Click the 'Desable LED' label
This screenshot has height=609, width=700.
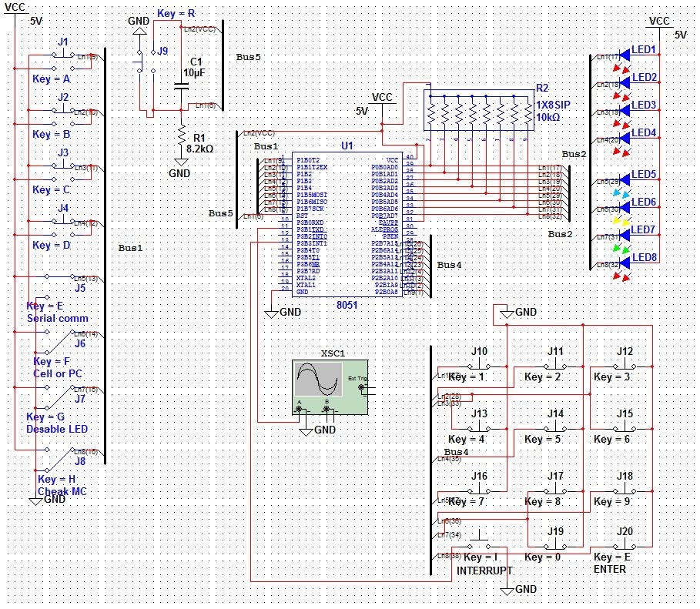[57, 429]
